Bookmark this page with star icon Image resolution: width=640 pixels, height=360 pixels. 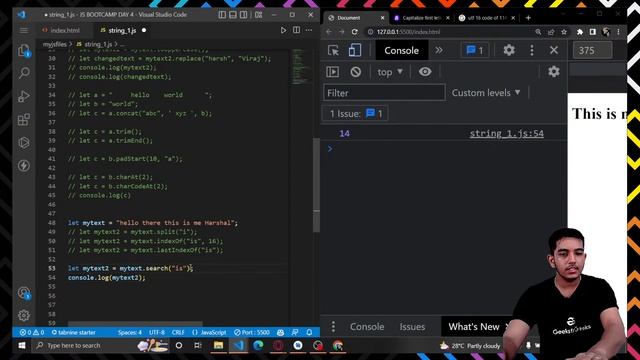(564, 32)
